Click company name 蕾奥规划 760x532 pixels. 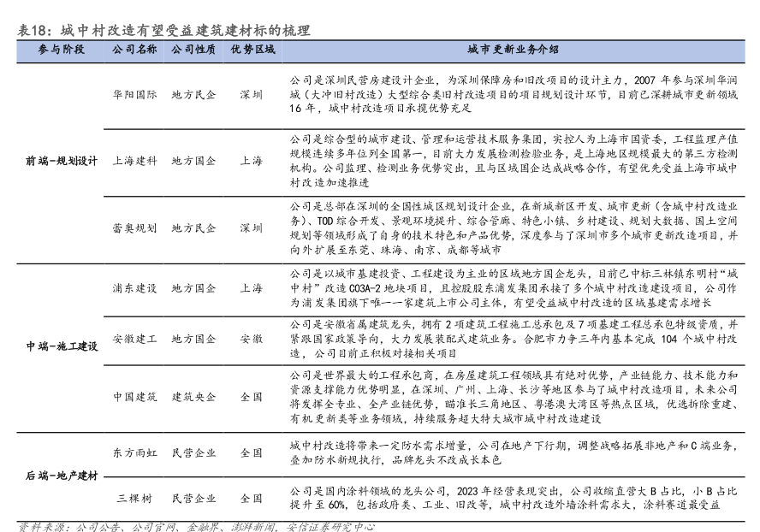pos(134,228)
